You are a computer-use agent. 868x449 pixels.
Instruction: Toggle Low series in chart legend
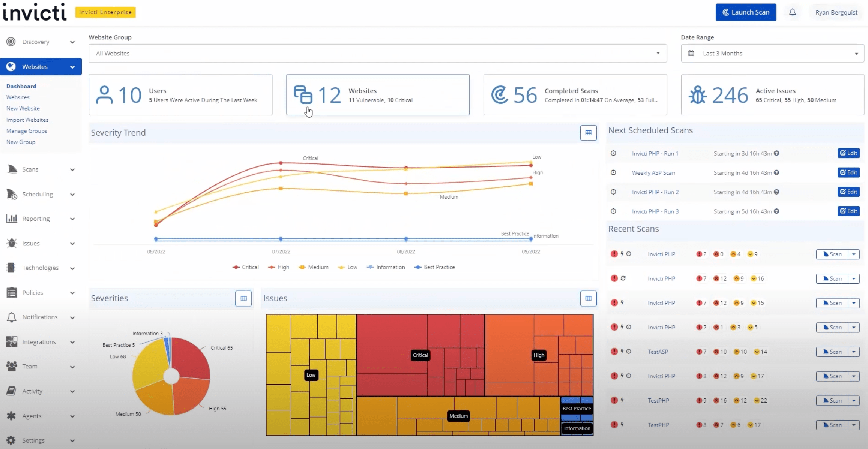tap(348, 267)
